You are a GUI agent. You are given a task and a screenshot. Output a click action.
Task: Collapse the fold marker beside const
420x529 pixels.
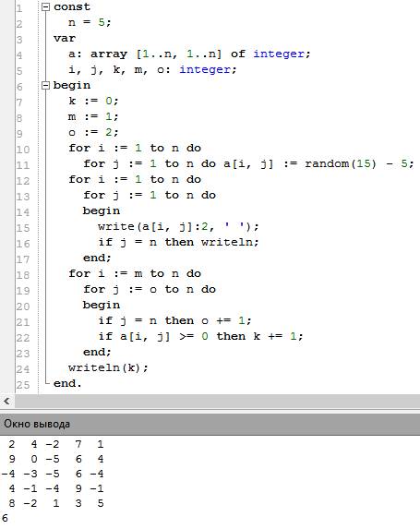pyautogui.click(x=45, y=7)
